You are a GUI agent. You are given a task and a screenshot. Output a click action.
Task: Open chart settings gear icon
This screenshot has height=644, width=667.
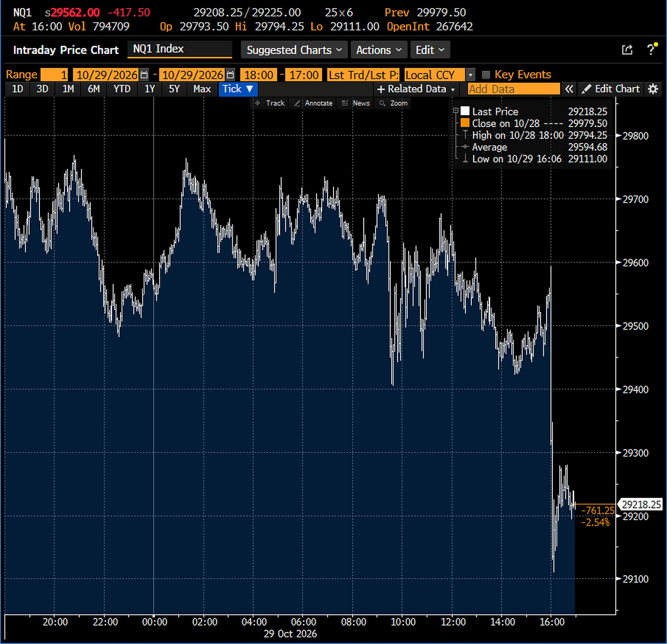tap(653, 89)
